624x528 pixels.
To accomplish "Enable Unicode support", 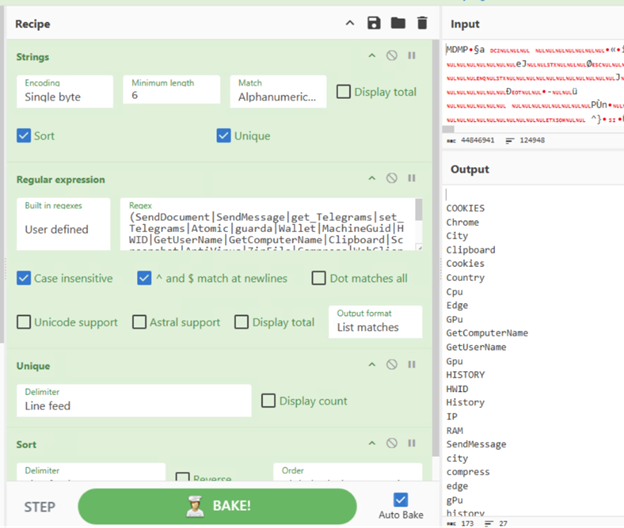I will tap(24, 322).
